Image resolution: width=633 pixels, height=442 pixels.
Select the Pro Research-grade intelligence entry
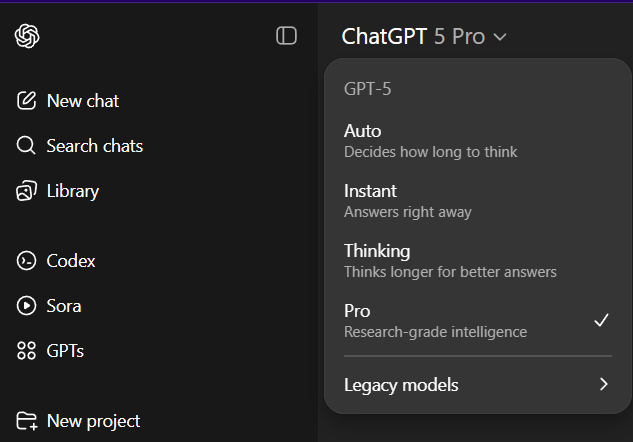pyautogui.click(x=435, y=320)
